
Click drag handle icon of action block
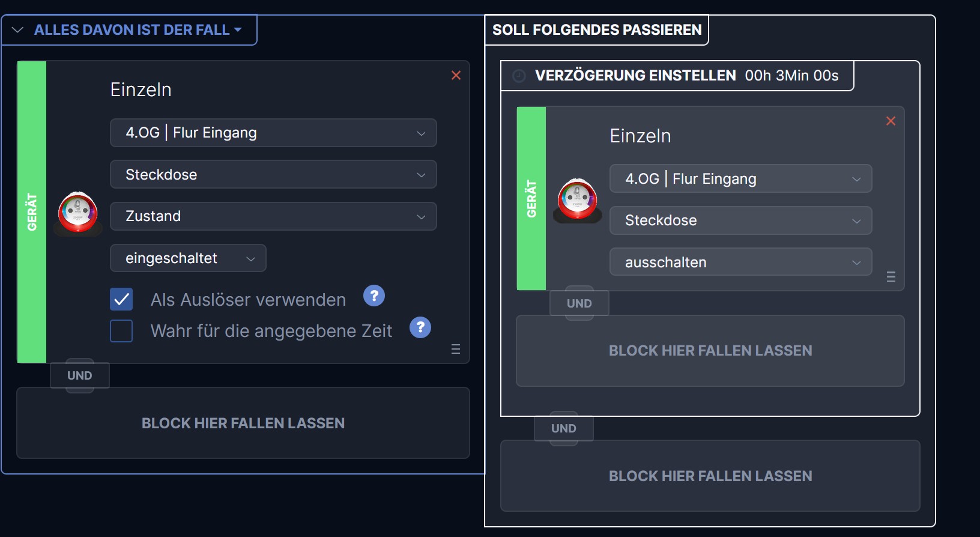(891, 276)
